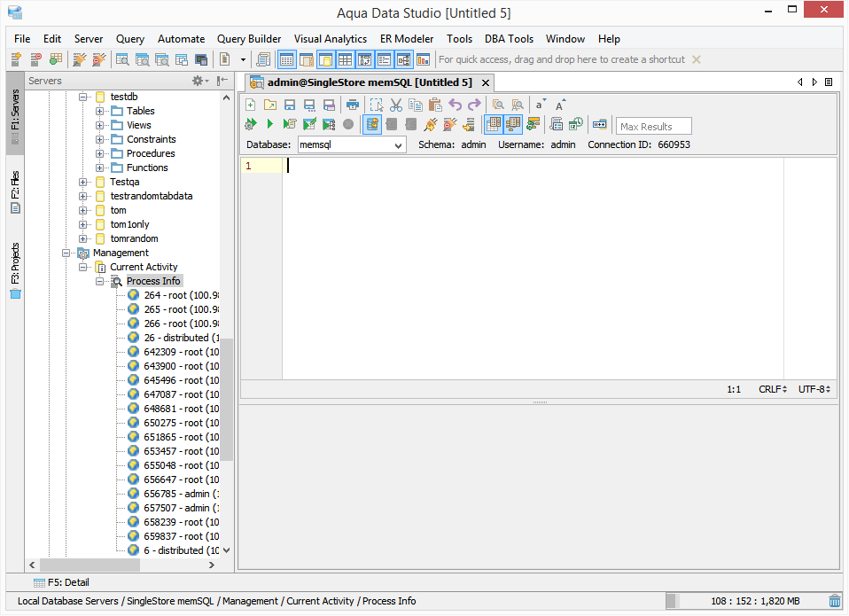Open the Database combo box showing memsql
The image size is (849, 616).
[352, 145]
